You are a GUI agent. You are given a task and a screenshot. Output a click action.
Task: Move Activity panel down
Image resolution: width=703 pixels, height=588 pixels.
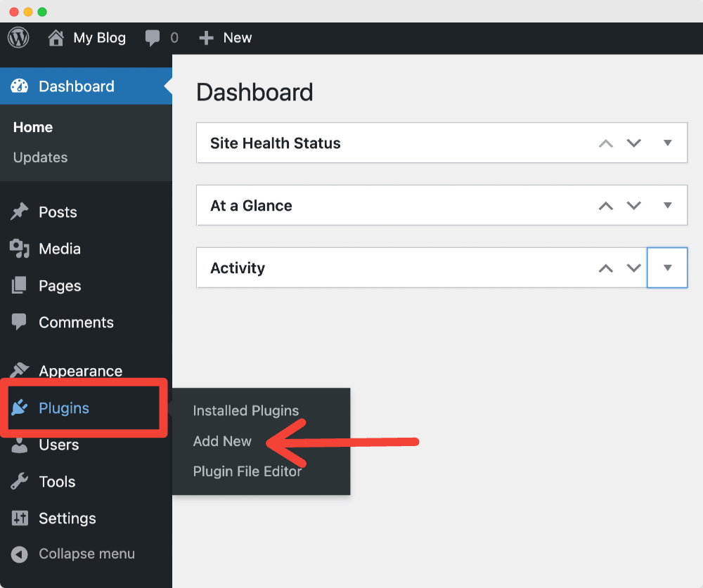[634, 268]
